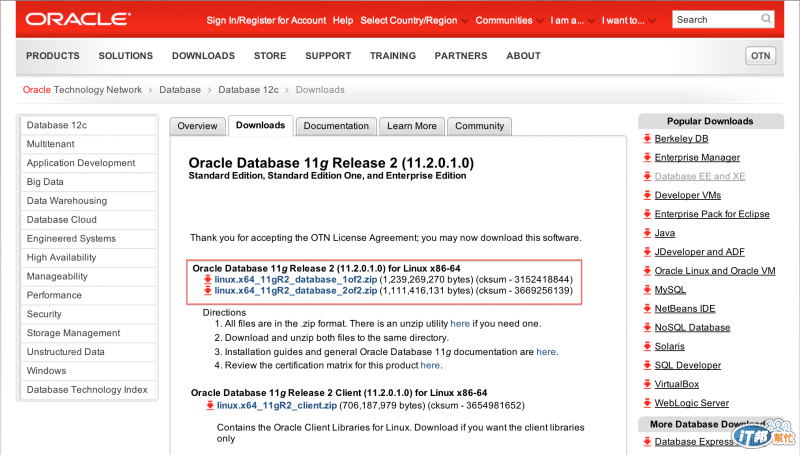Click download arrow icon beside Java
Image resolution: width=800 pixels, height=455 pixels.
click(647, 233)
